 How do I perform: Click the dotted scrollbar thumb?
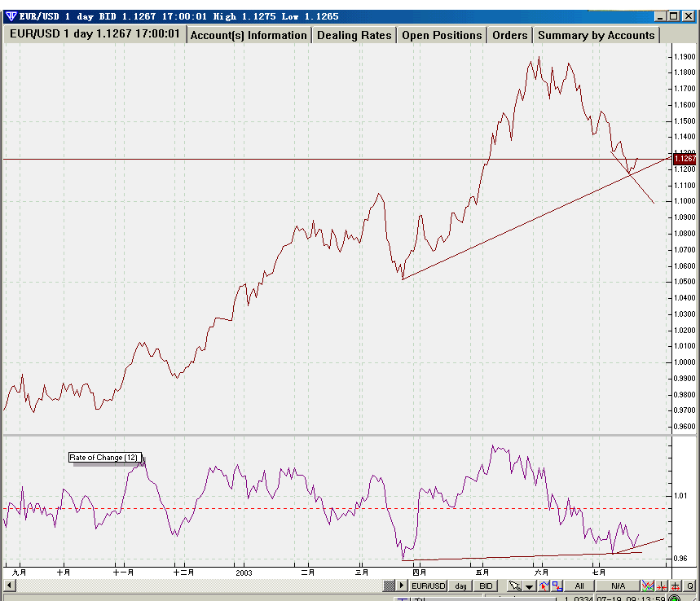(x=390, y=585)
